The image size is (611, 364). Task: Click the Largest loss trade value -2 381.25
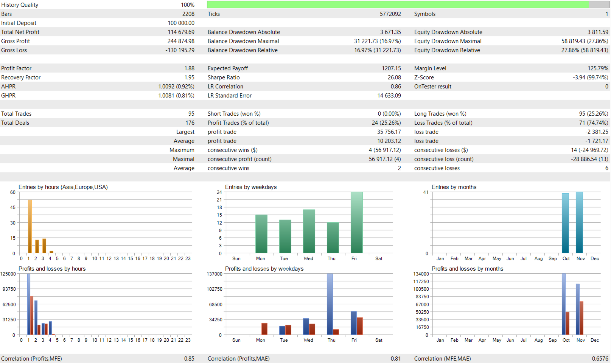coord(597,132)
